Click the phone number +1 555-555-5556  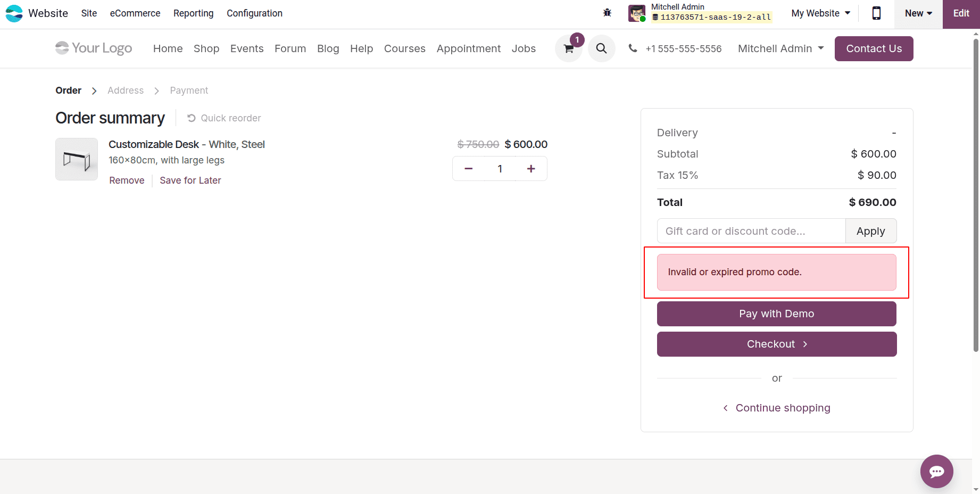683,48
